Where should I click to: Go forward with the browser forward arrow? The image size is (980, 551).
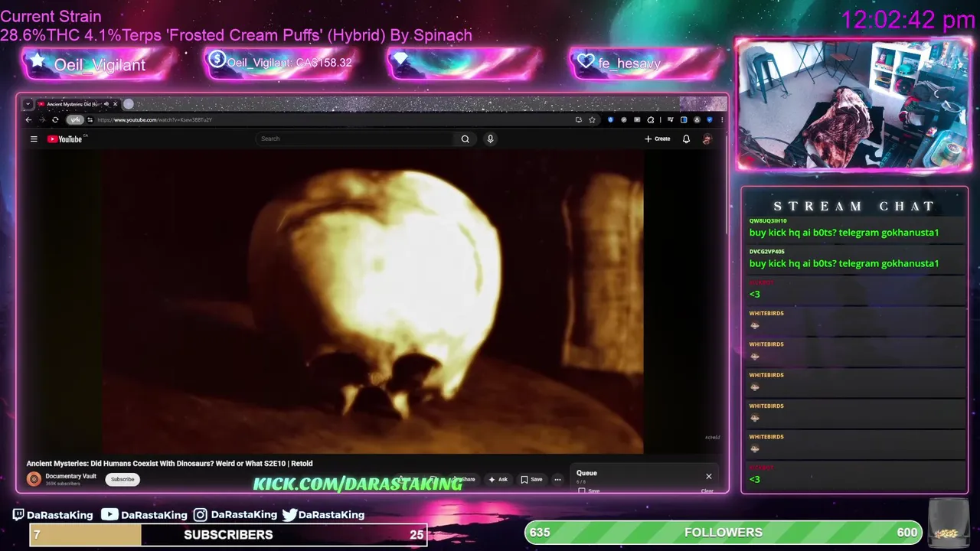point(42,119)
